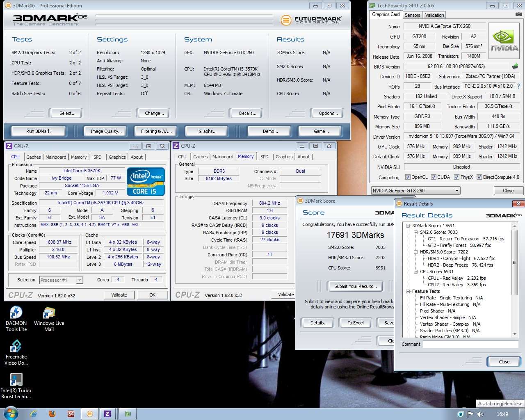Launch Firefox from the taskbar
Image resolution: width=525 pixels, height=420 pixels.
[x=52, y=414]
